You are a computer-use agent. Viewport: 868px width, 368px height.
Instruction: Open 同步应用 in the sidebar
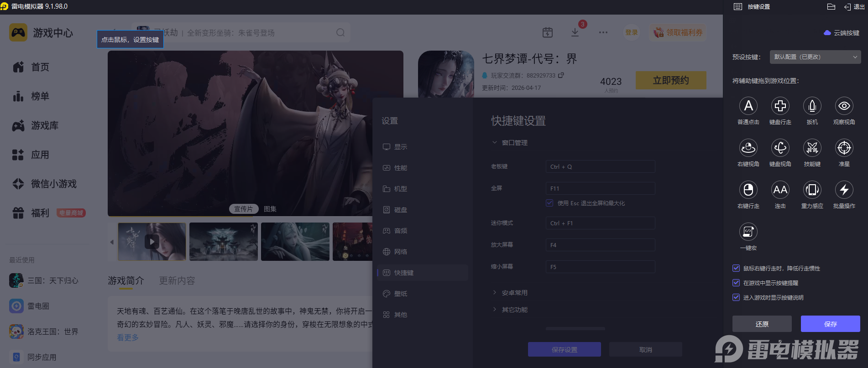pyautogui.click(x=33, y=357)
